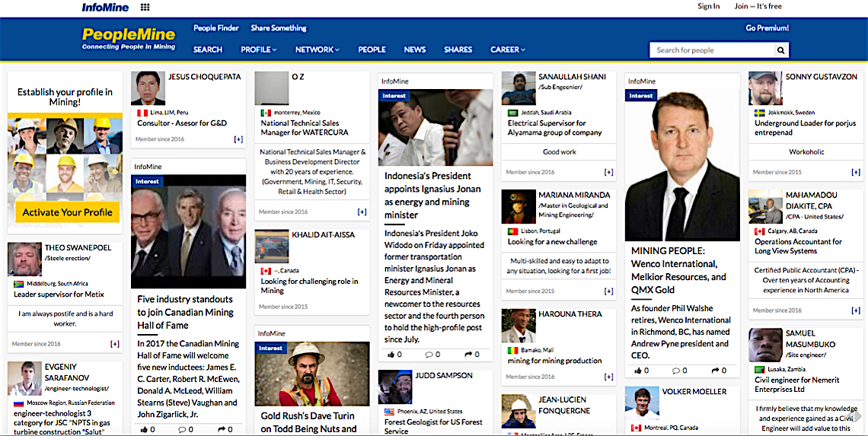This screenshot has height=436, width=868.
Task: Expand Sanaullah Shani's profile card details
Action: (x=608, y=172)
